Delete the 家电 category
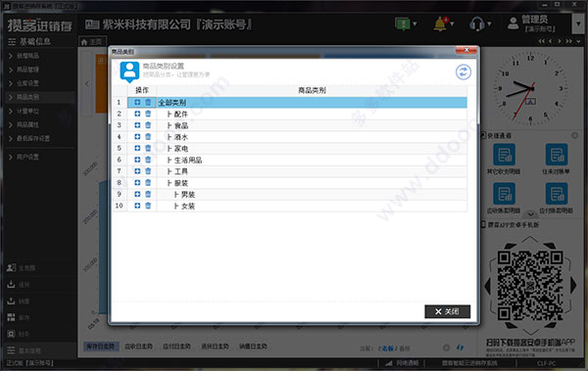Viewport: 588px width, 371px height. [x=148, y=149]
